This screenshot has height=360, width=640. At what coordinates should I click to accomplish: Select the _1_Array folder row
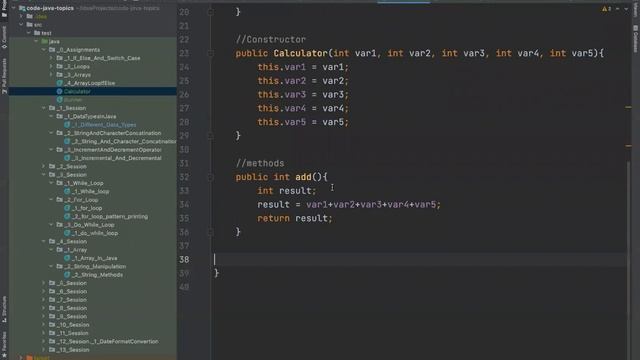click(x=93, y=250)
